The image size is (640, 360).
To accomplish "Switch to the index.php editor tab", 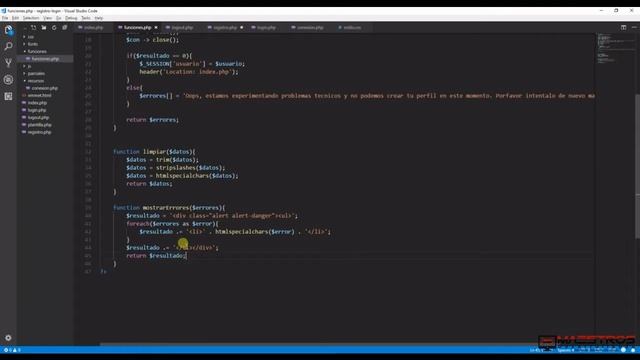I will 93,28.
